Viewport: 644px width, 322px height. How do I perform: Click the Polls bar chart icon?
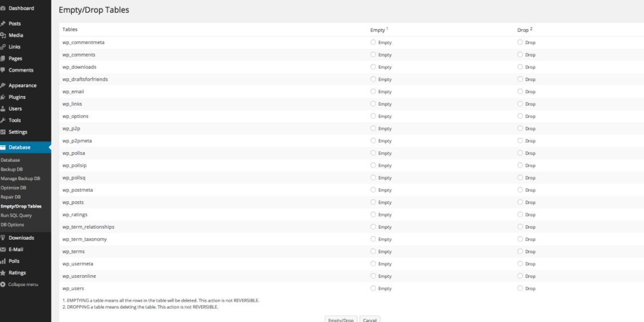[3, 261]
